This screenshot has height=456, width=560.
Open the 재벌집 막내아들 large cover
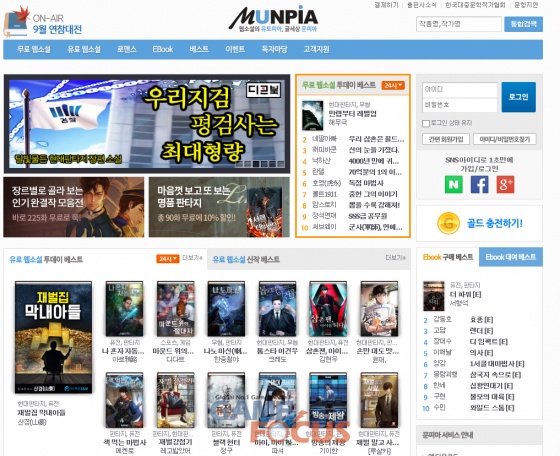pyautogui.click(x=53, y=337)
